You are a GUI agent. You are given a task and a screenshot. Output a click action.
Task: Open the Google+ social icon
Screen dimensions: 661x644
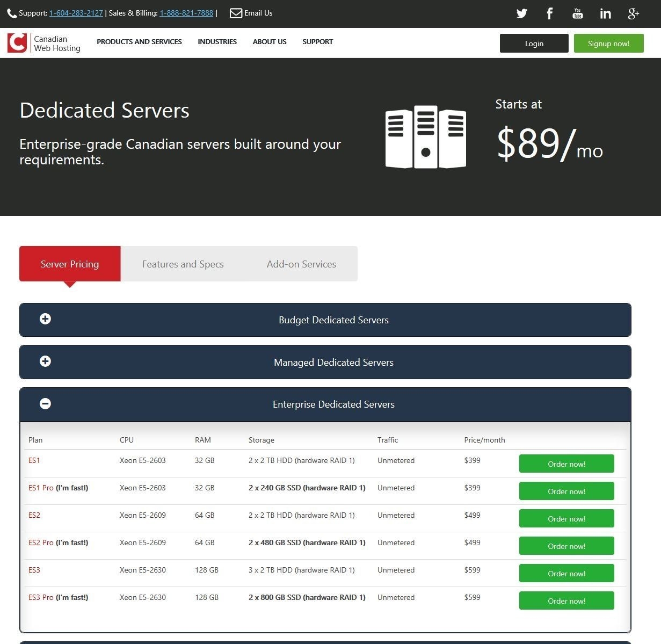[633, 13]
